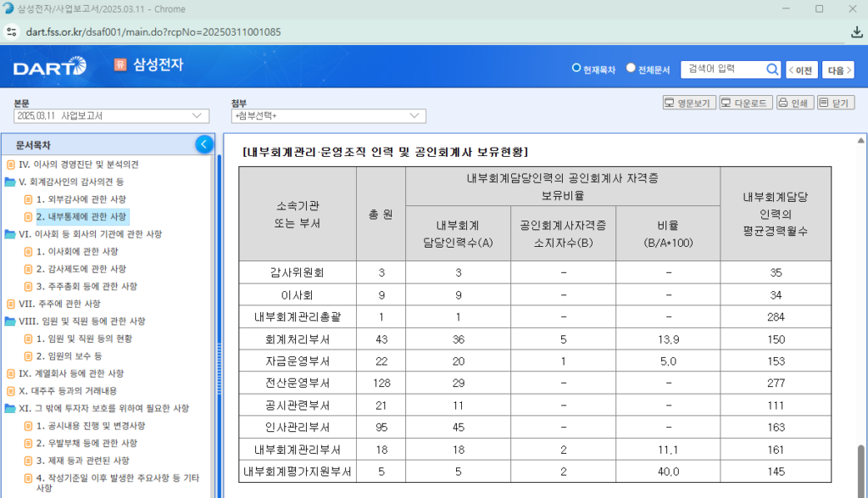Collapse the 문서목차 sidebar with blue arrow

(x=203, y=144)
